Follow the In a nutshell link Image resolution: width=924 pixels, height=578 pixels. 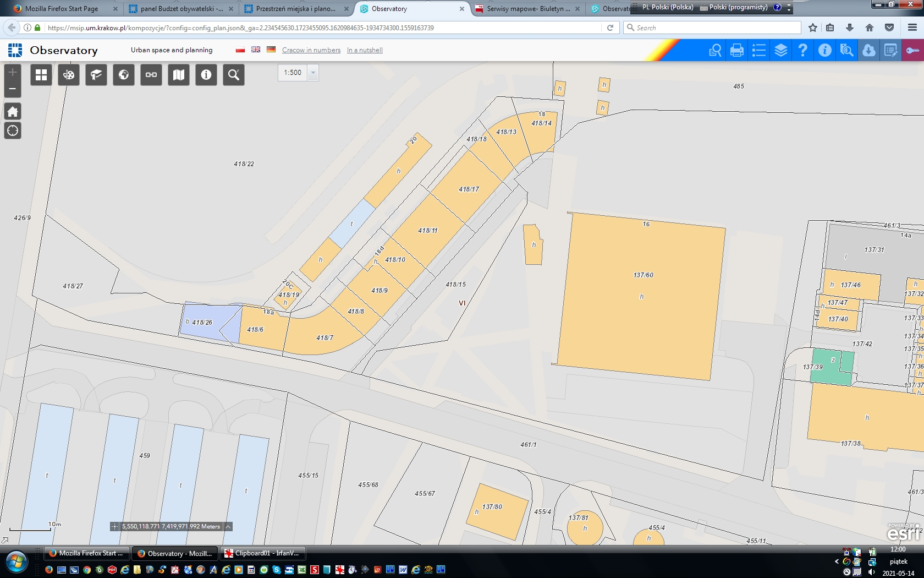(365, 50)
